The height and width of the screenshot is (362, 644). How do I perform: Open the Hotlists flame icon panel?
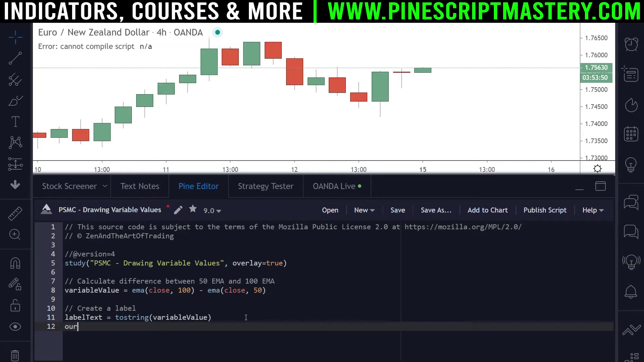pos(631,105)
